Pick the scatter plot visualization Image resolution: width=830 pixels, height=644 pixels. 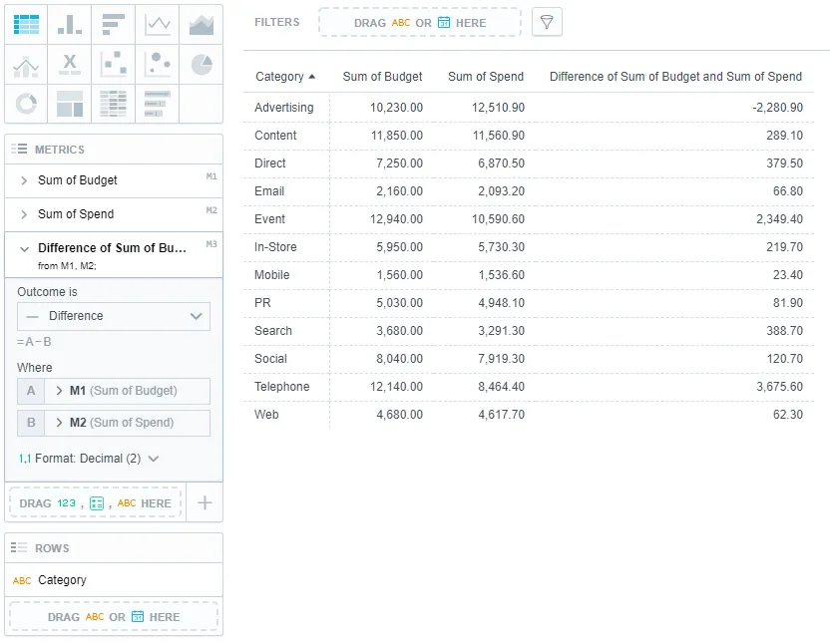tap(114, 63)
